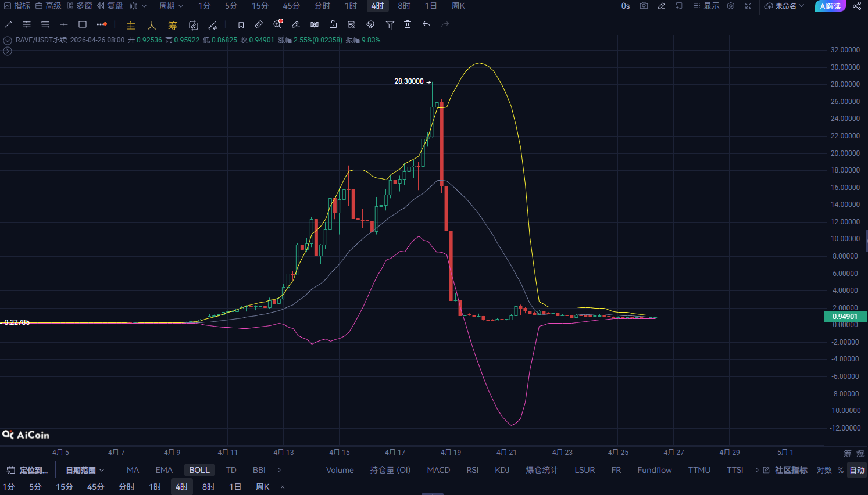Toggle the percent scale option
868x495 pixels.
coord(841,470)
